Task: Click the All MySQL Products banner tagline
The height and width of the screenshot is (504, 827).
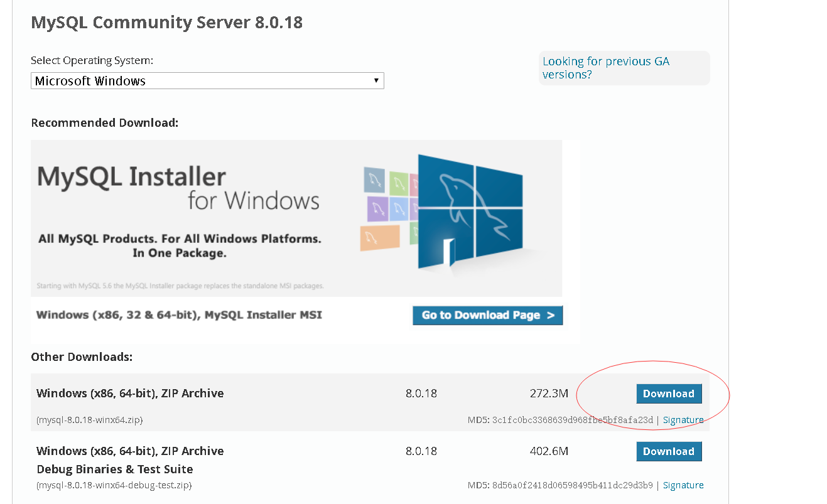Action: 180,246
